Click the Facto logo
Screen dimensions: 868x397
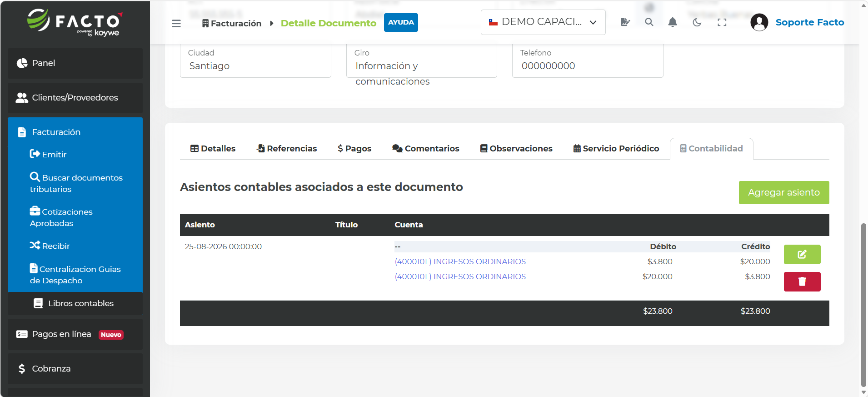(x=75, y=22)
